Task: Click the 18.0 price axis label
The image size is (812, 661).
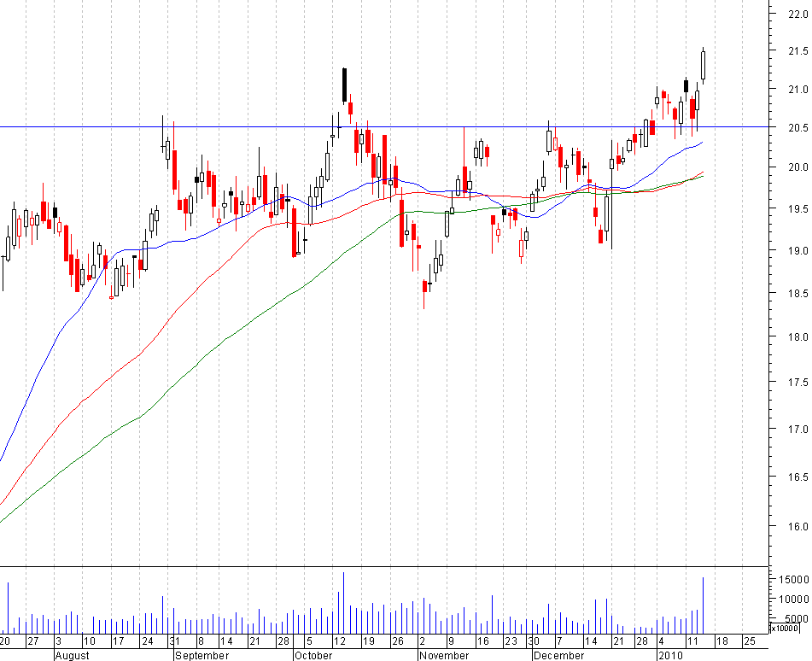Action: click(798, 336)
